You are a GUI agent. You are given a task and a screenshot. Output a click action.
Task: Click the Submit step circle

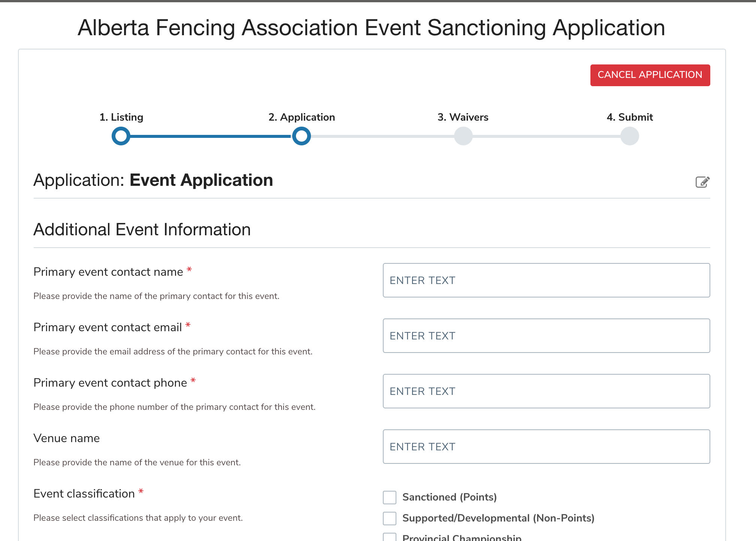(x=630, y=136)
